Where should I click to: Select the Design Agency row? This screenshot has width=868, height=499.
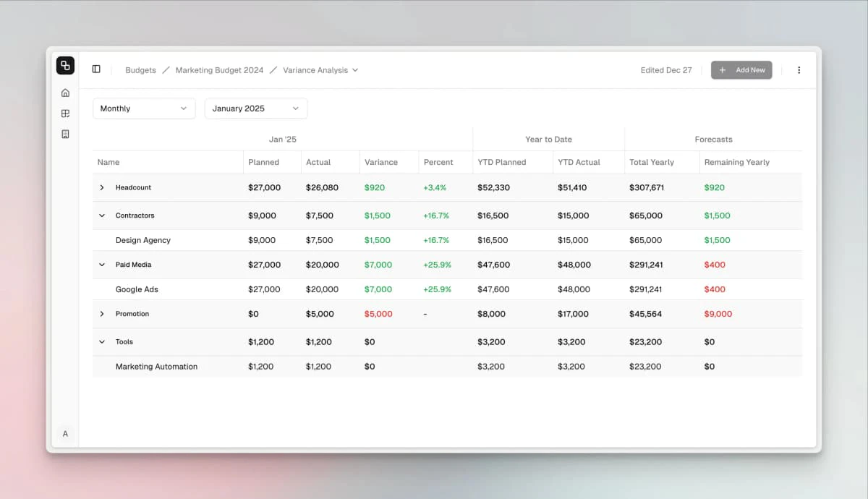pyautogui.click(x=143, y=240)
